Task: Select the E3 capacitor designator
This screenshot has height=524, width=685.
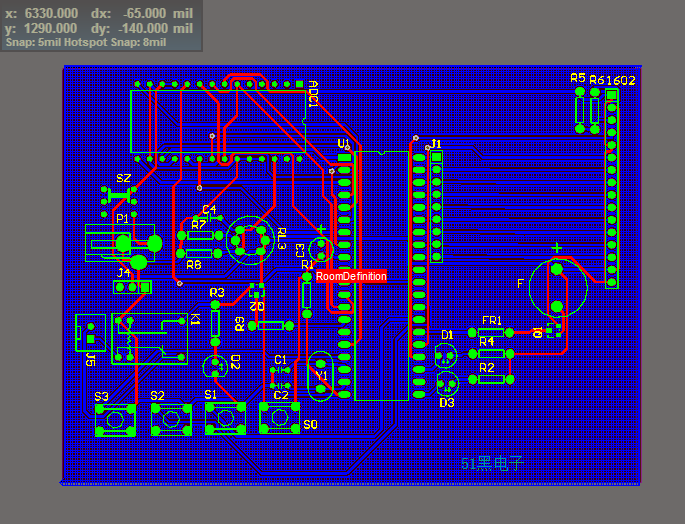Action: [x=300, y=251]
